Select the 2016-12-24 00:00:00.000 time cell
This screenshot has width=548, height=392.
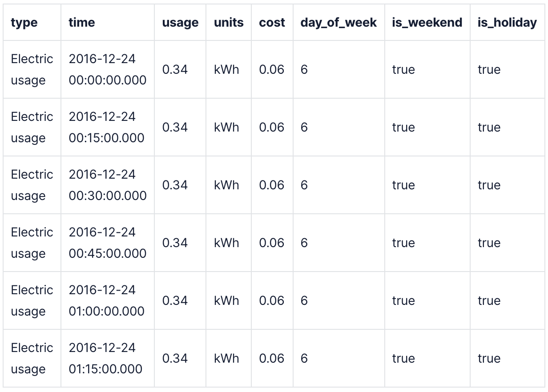click(107, 69)
